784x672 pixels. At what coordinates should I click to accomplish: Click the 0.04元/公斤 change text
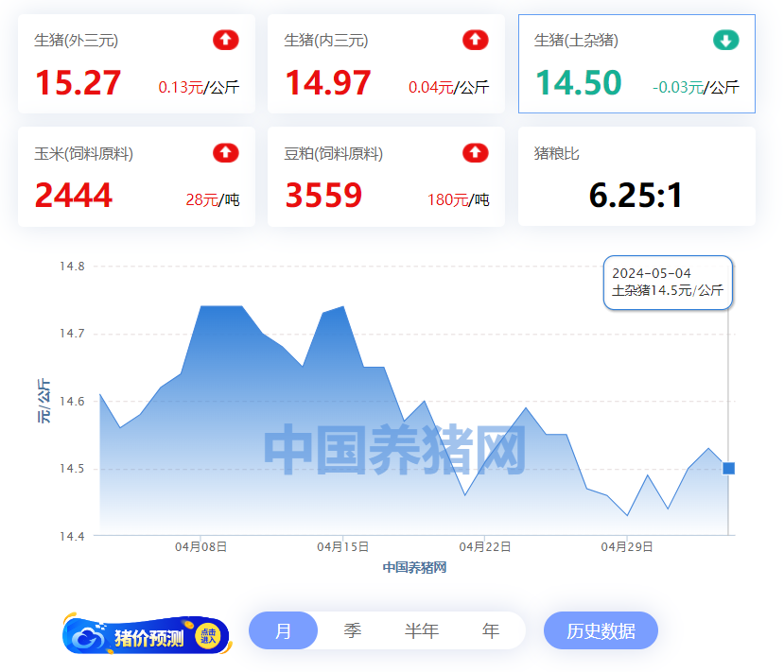(448, 88)
